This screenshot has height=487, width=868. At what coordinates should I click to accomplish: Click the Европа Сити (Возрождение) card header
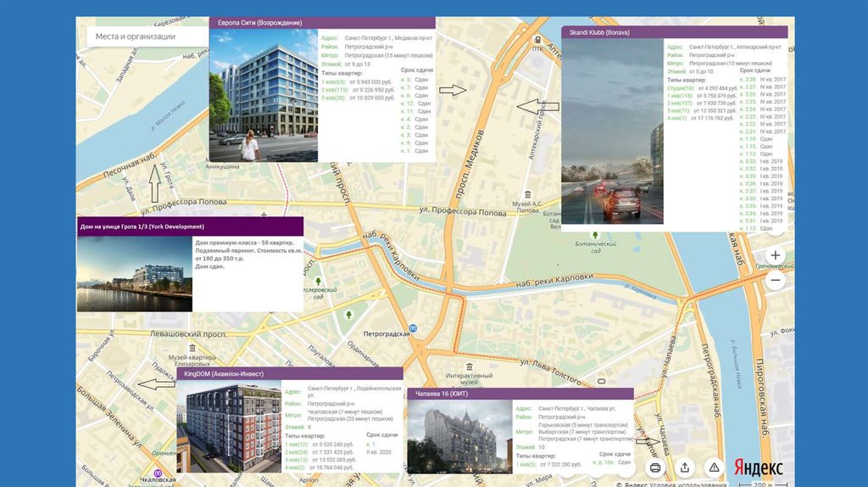click(322, 23)
